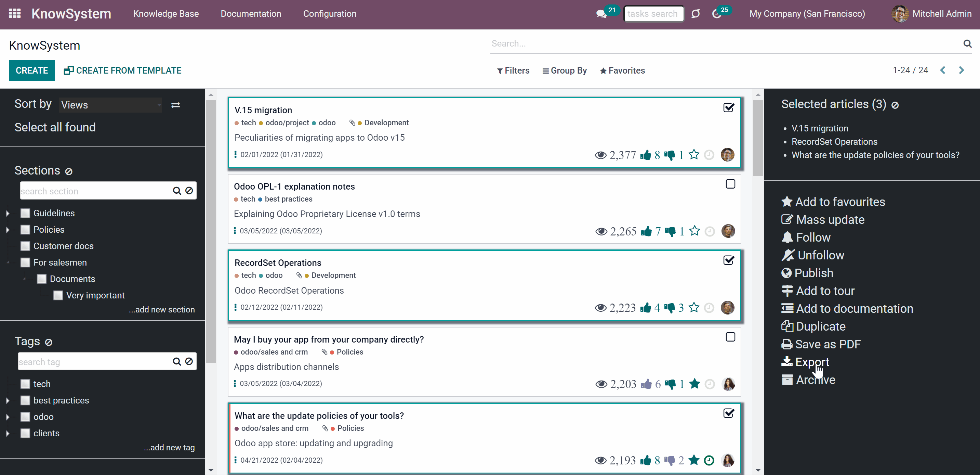Click the activity clock on V.15 migration article
Screen dimensions: 980x475
(x=709, y=155)
